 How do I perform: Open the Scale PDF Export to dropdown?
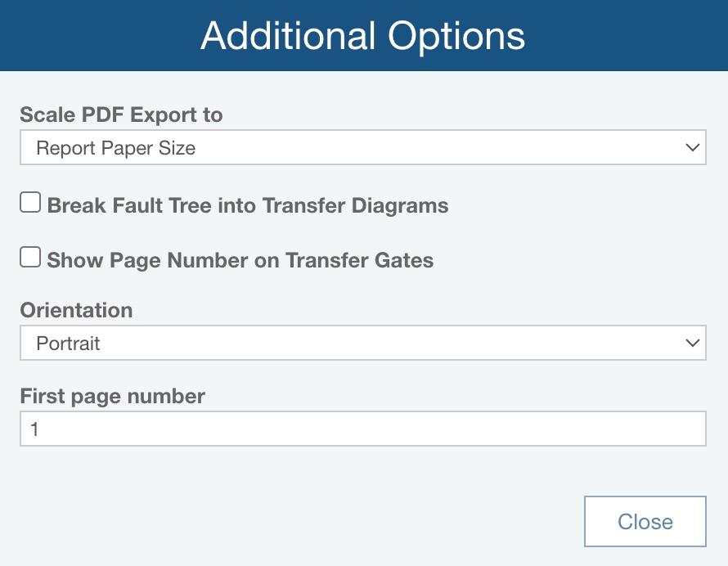[x=362, y=148]
